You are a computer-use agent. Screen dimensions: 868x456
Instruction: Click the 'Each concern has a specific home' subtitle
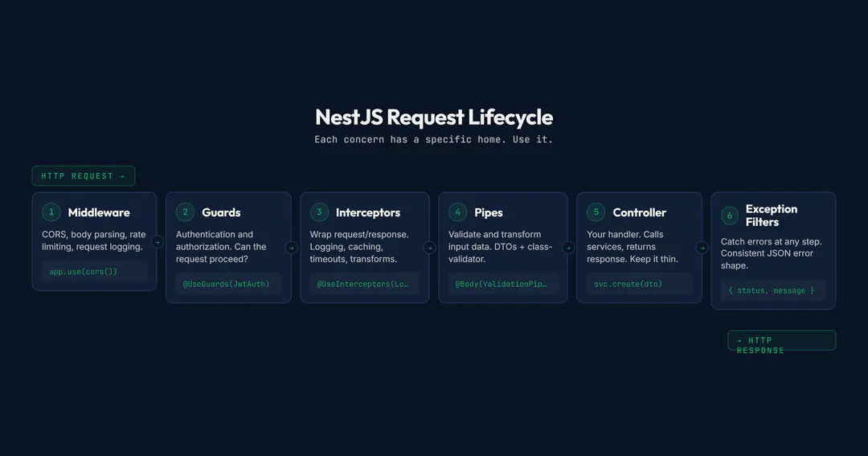(x=434, y=140)
